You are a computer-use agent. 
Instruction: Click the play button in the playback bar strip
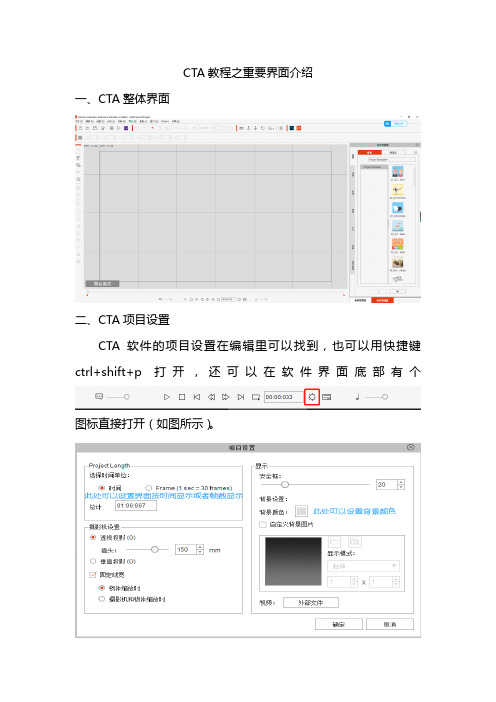tap(167, 397)
